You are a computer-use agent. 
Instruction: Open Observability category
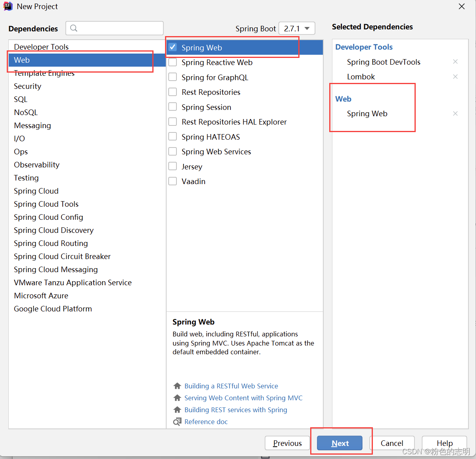87,165
